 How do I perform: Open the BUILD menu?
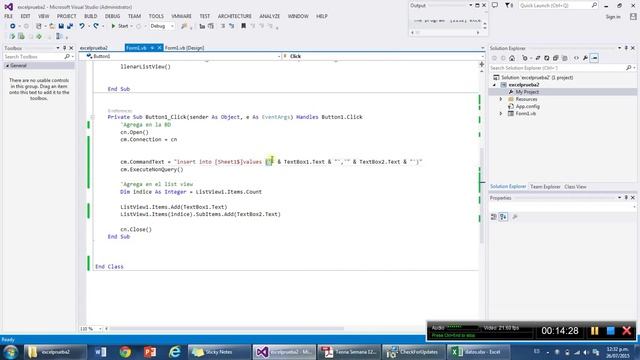pos(91,16)
